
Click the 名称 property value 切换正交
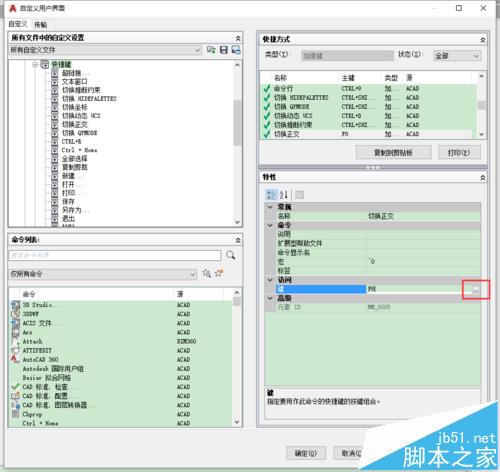click(x=423, y=216)
